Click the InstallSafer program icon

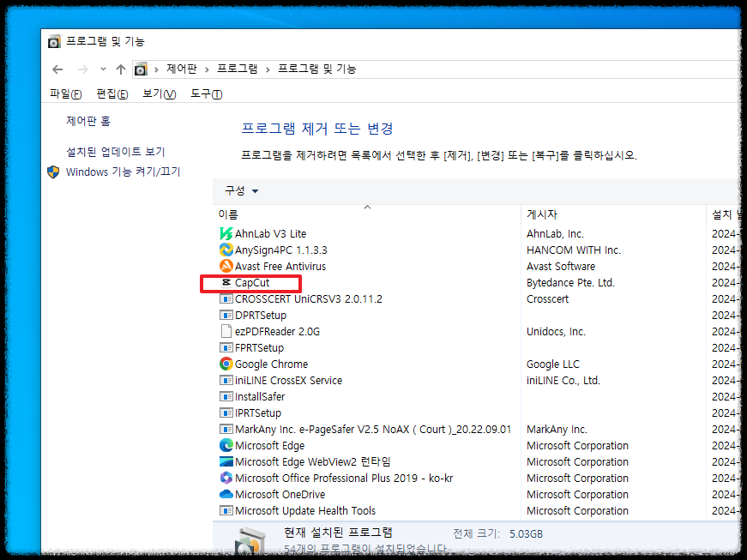coord(226,397)
